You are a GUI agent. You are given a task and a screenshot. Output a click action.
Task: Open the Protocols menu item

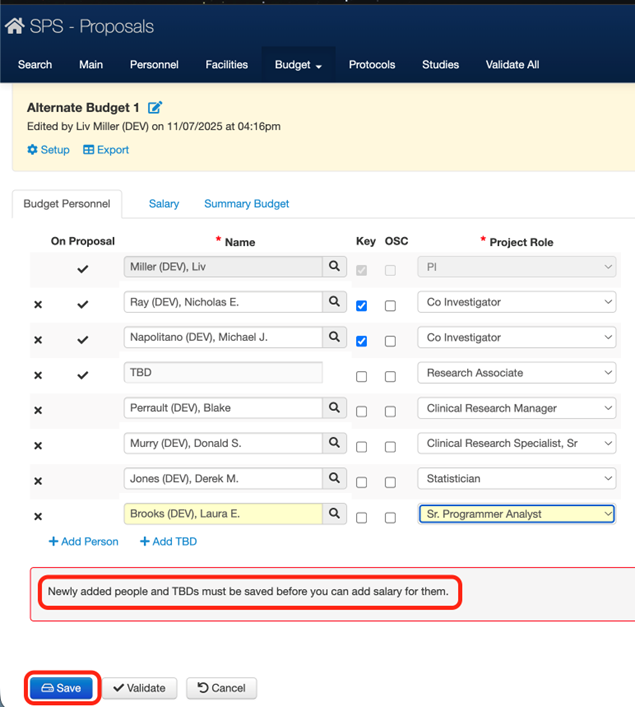(371, 65)
